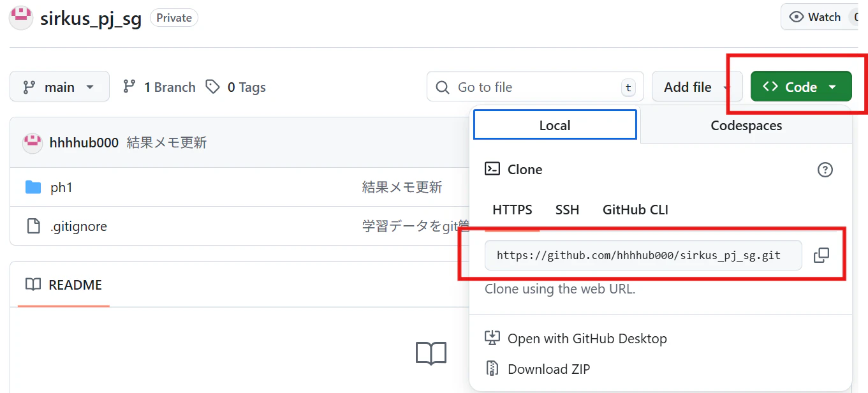Select the HTTPS clone option
868x393 pixels.
coord(512,210)
